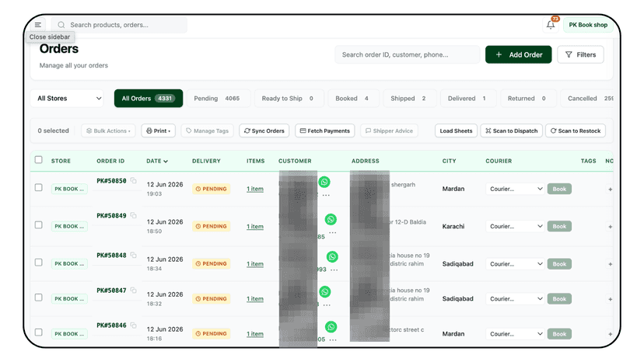Screen dimensions: 644x362
Task: Choose courier for order PK#50849
Action: coord(515,227)
